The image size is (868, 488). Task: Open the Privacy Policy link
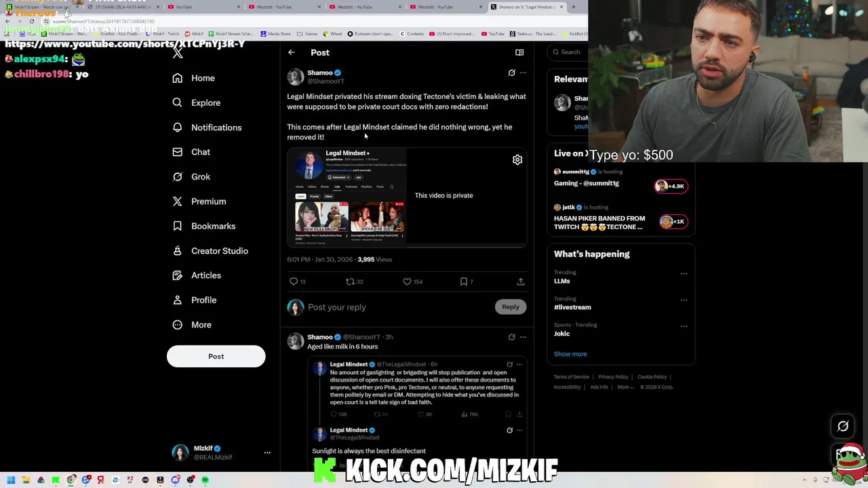pyautogui.click(x=613, y=377)
